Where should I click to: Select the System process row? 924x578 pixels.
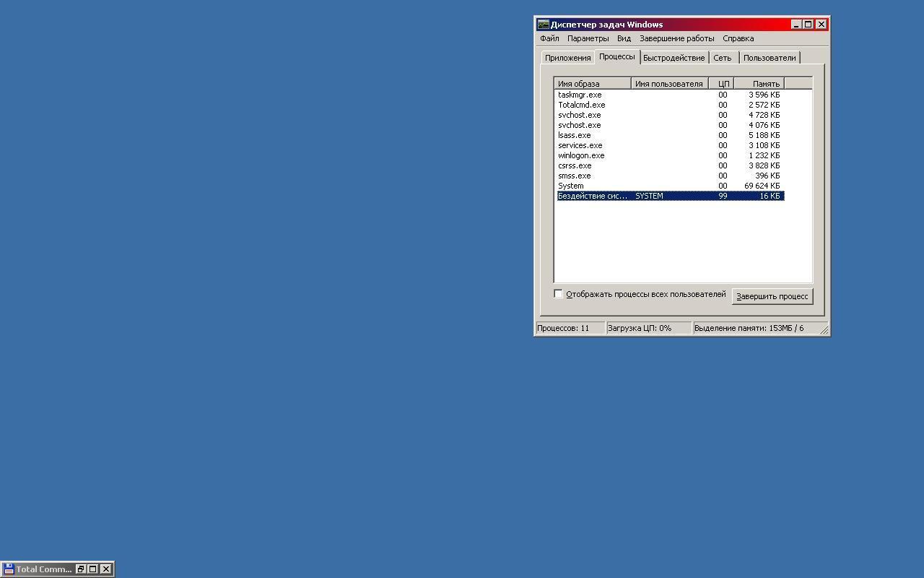pos(670,186)
